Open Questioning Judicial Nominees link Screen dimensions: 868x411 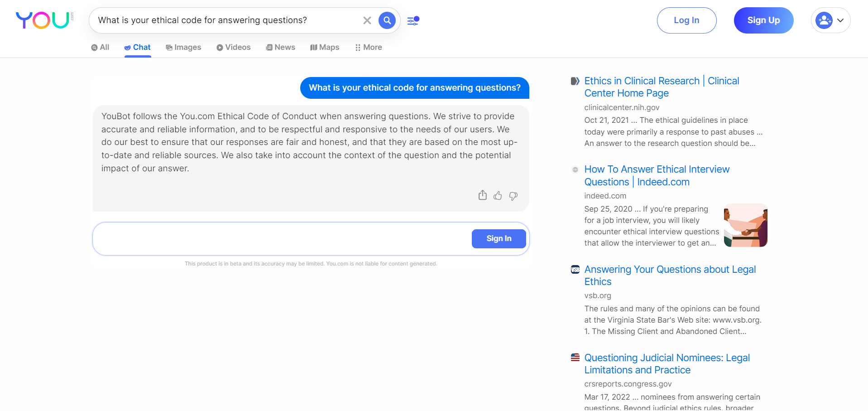[667, 364]
